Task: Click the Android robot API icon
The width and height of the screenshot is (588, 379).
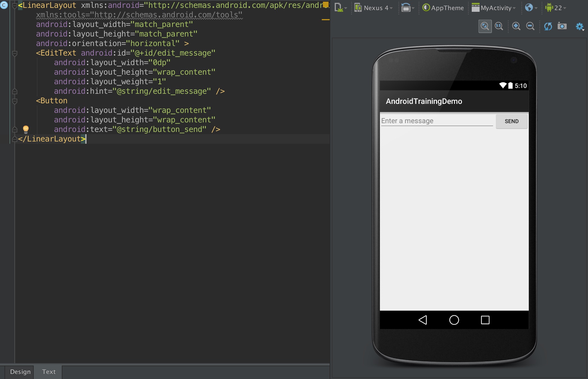Action: click(549, 8)
